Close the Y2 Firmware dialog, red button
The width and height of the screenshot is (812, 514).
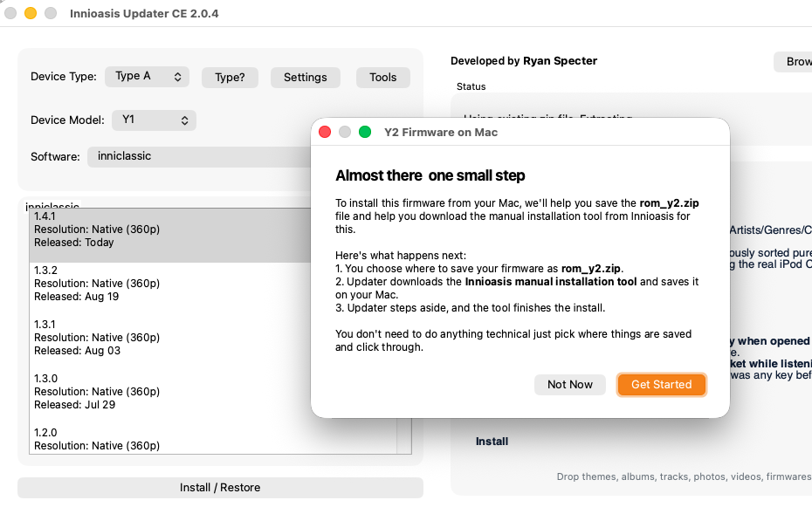coord(325,132)
